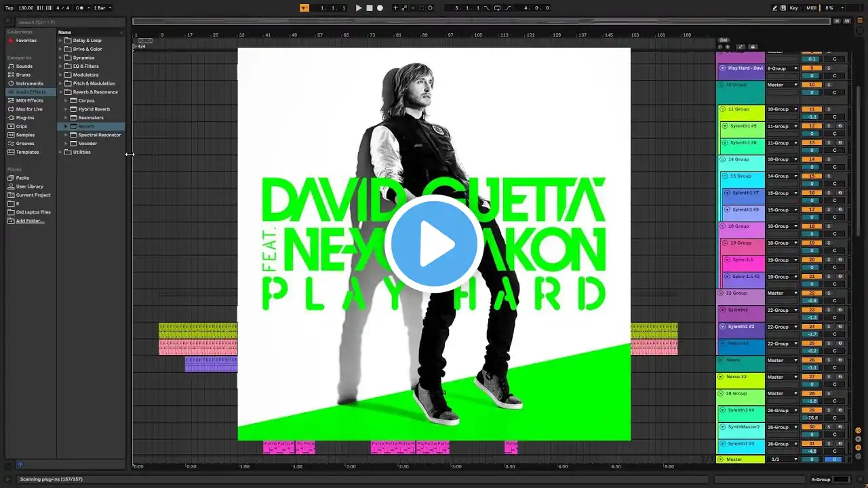Solo the 22 Group track

coord(828,293)
